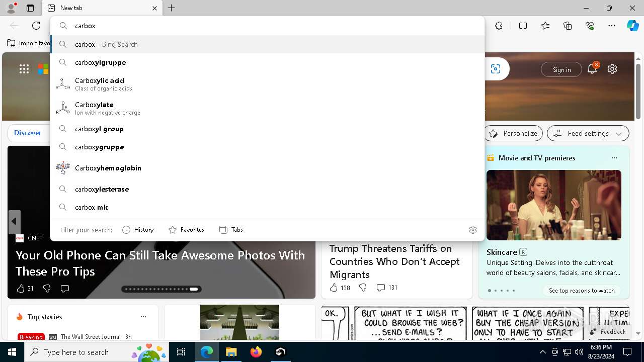Open tab actions menu icon
This screenshot has width=644, height=362.
click(x=30, y=8)
